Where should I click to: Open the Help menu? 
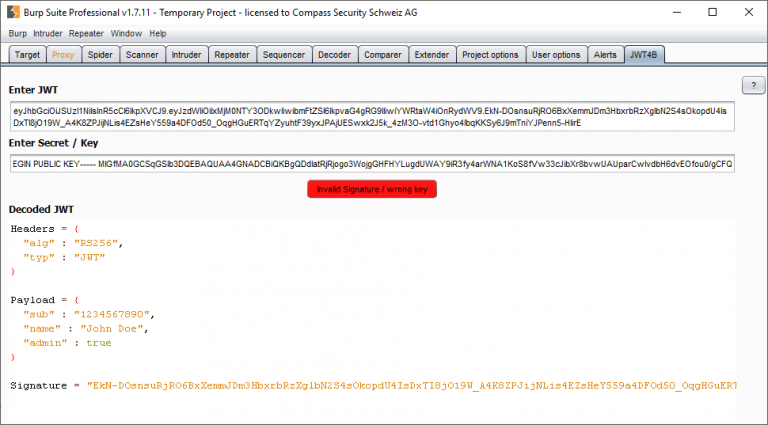coord(158,34)
